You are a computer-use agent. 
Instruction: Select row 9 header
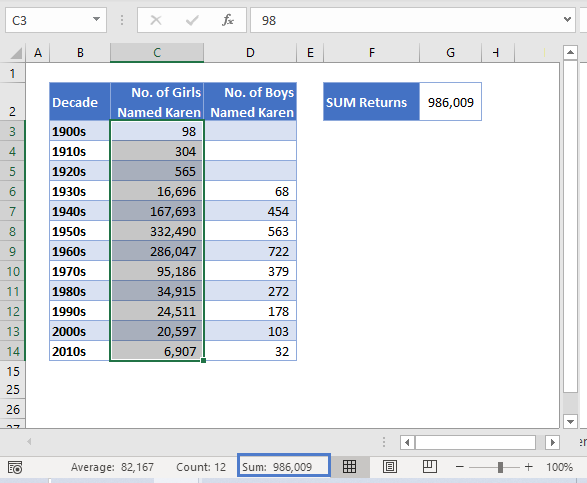pyautogui.click(x=12, y=251)
